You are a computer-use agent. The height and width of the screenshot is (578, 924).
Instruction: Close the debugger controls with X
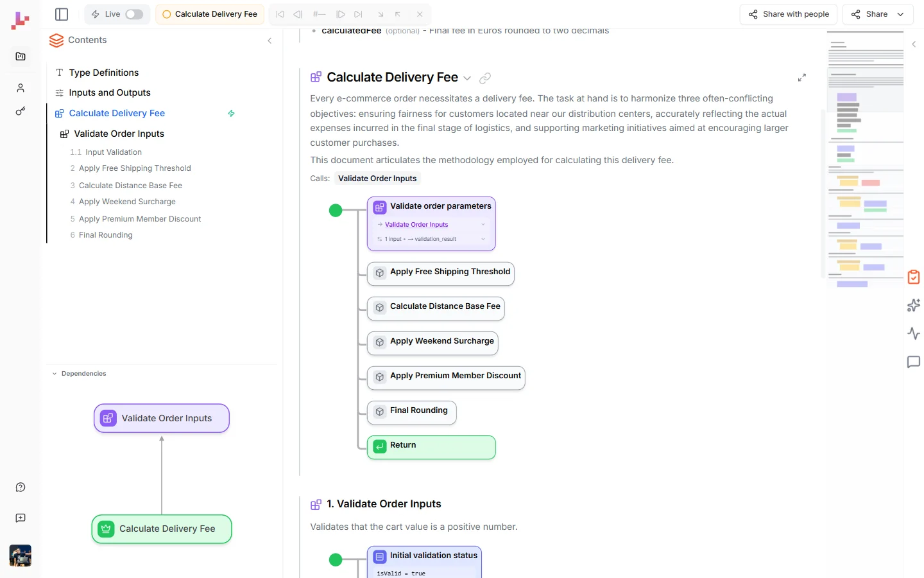[x=420, y=14]
